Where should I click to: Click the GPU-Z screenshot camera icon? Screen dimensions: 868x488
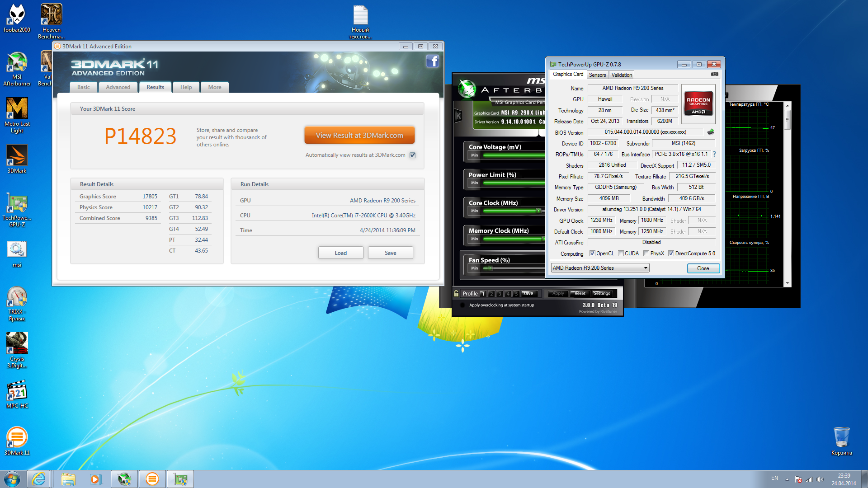714,74
